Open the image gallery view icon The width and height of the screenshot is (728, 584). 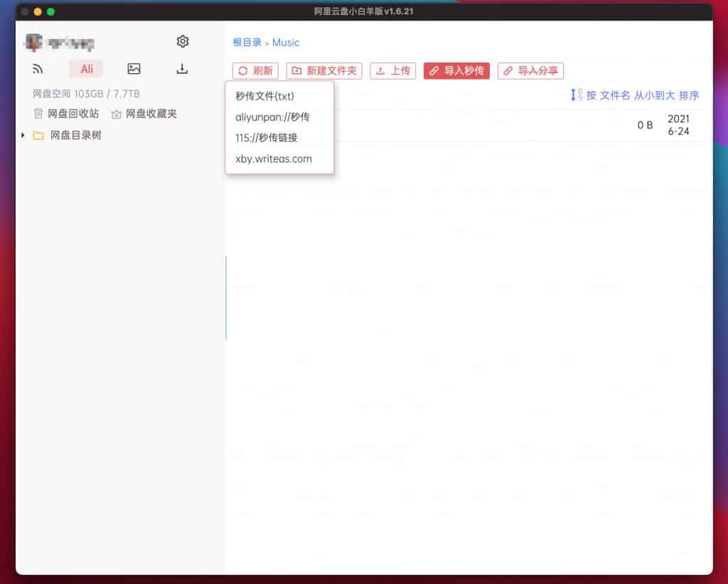click(x=134, y=69)
